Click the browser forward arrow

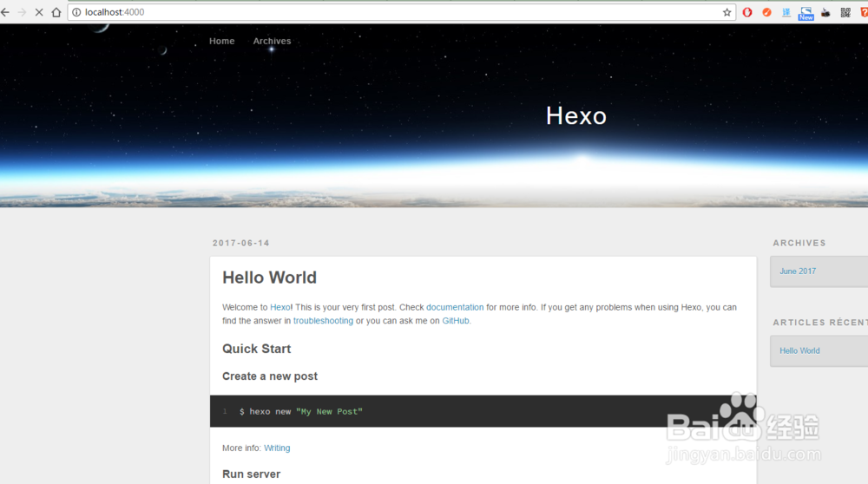click(x=23, y=12)
